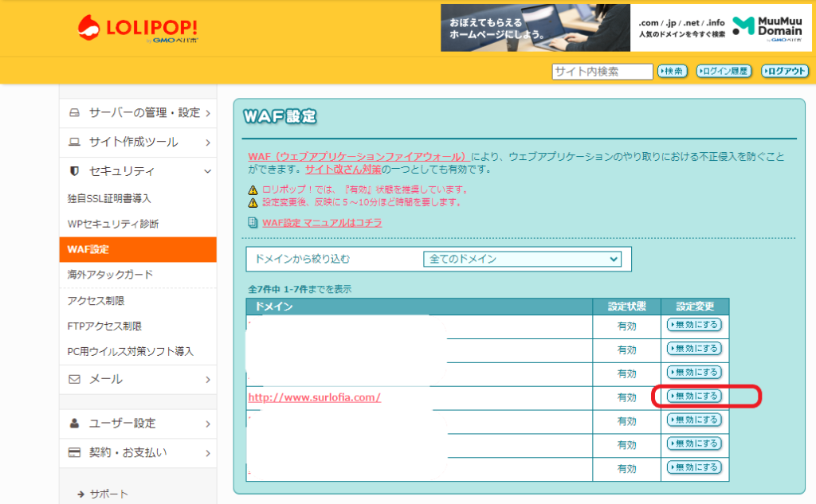Click the user icon beside ユーザー設定
This screenshot has height=504, width=816.
[75, 423]
